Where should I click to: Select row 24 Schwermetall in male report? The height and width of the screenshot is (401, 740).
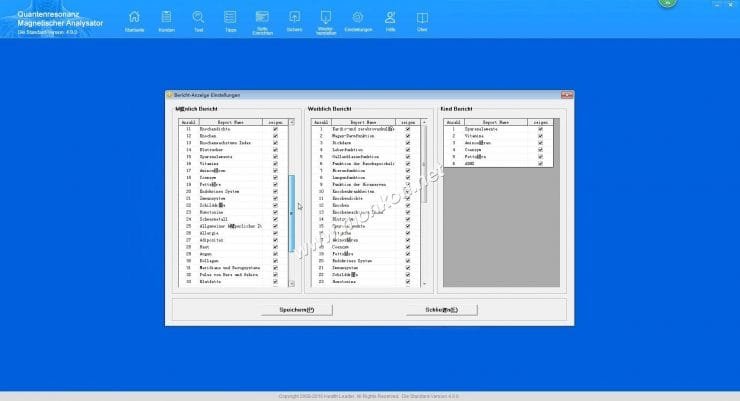(233, 219)
